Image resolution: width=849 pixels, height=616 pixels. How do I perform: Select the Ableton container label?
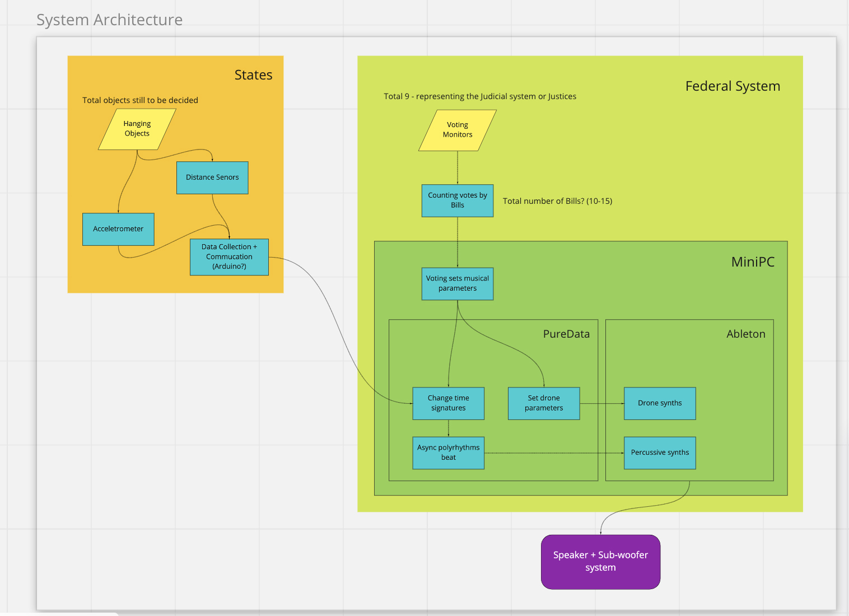click(x=746, y=334)
